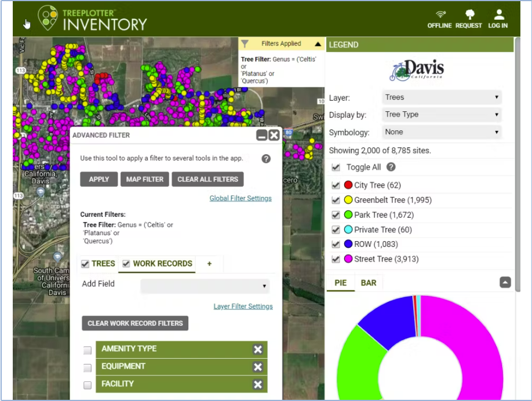Open Global Filter Settings link
Image resolution: width=532 pixels, height=401 pixels.
(241, 198)
